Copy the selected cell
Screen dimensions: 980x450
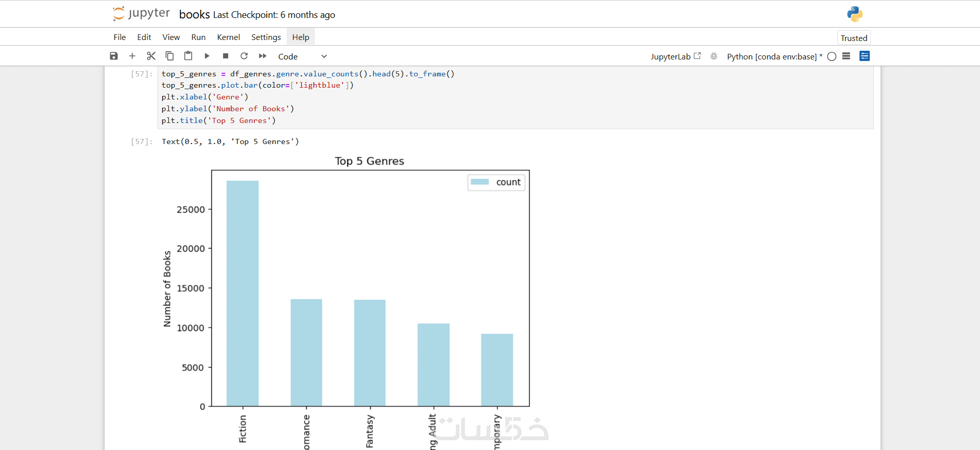tap(170, 56)
